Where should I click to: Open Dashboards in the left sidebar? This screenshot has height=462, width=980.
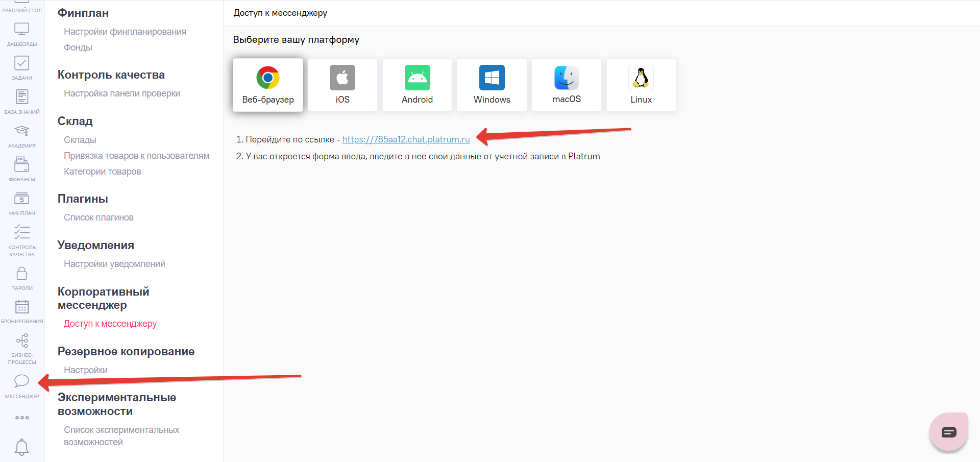pyautogui.click(x=22, y=34)
